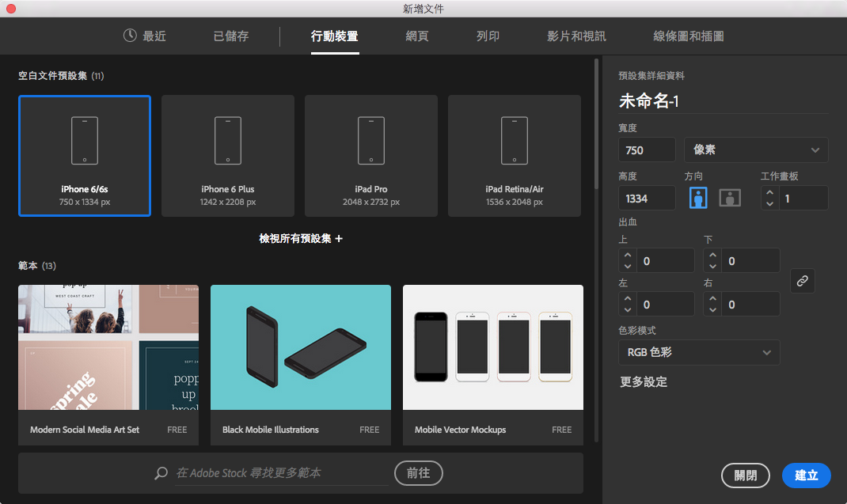Viewport: 847px width, 504px height.
Task: Open Mobile Vector Mockups template
Action: pos(492,366)
